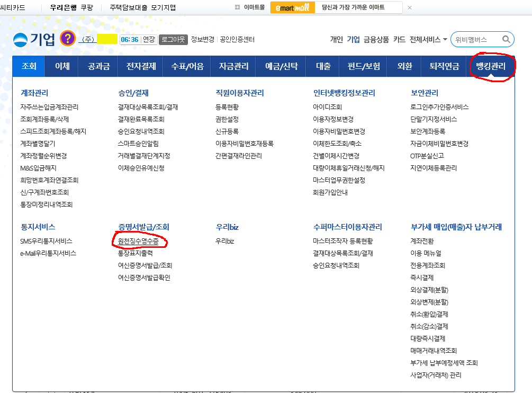The width and height of the screenshot is (532, 393).
Task: Click the orange question mark help icon
Action: click(68, 38)
